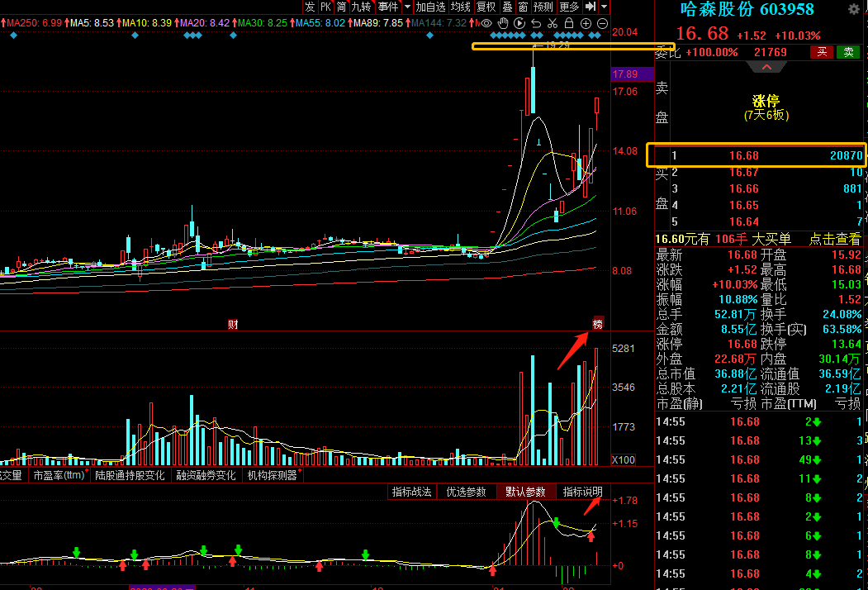868x590 pixels.
Task: Toggle 均线 moving average lines
Action: click(x=460, y=7)
